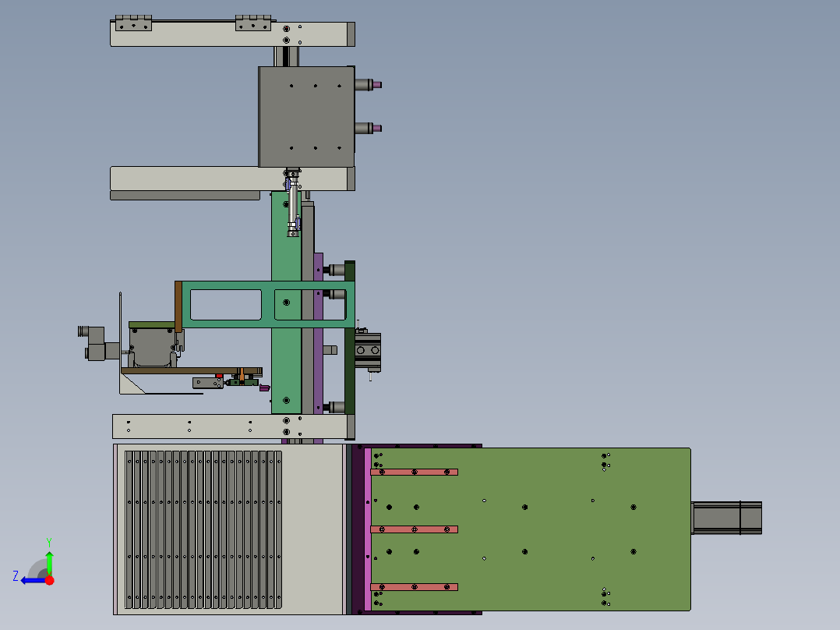Viewport: 840px width, 630px height.
Task: Select the slide block with two round holes
Action: coord(368,351)
